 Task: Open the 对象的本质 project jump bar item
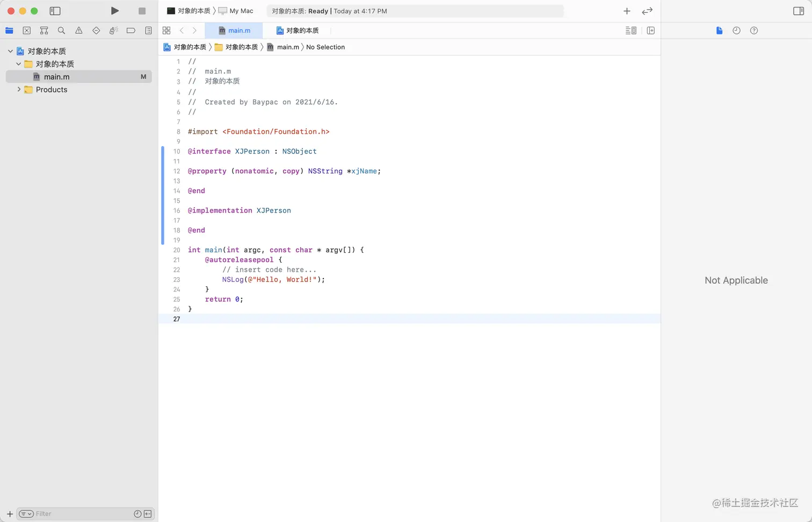click(x=185, y=47)
